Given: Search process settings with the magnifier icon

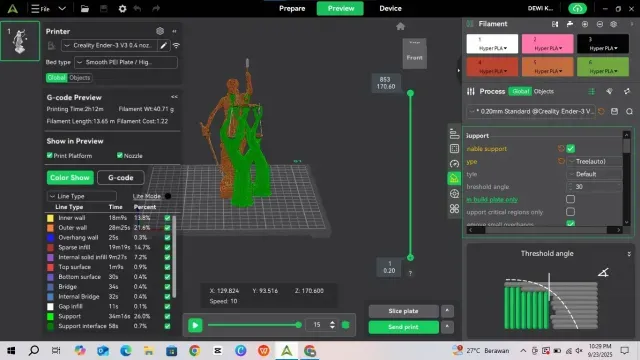Looking at the screenshot, I should point(629,111).
